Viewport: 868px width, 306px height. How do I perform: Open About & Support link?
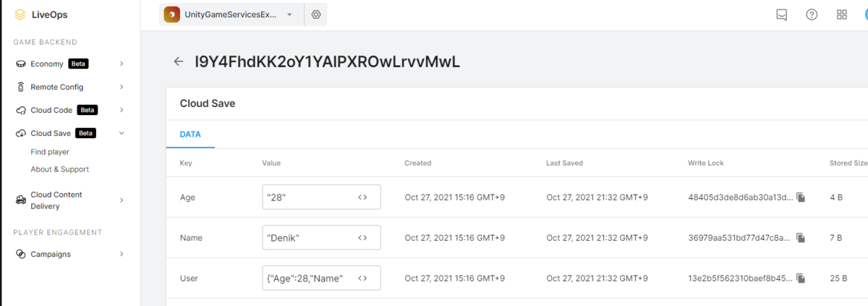coord(60,169)
